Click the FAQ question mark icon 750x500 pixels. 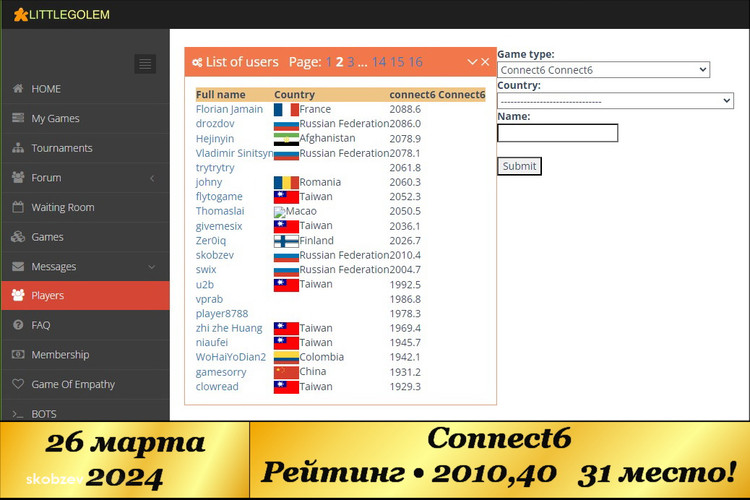(18, 325)
